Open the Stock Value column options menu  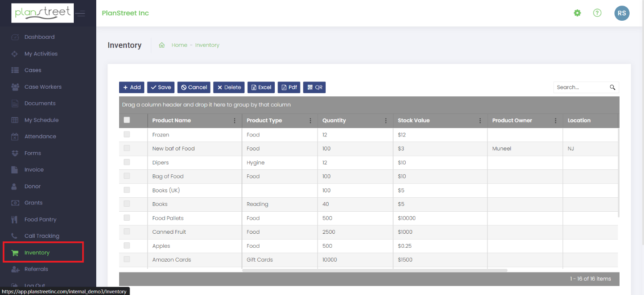click(x=479, y=120)
